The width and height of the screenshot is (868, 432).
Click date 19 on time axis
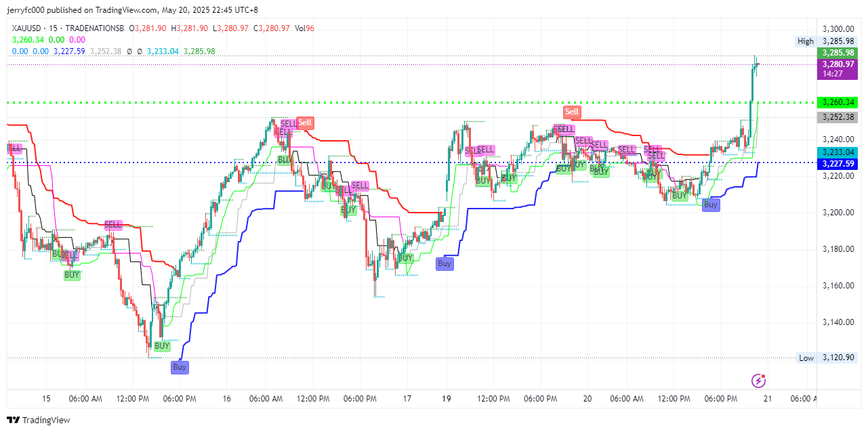[x=446, y=399]
